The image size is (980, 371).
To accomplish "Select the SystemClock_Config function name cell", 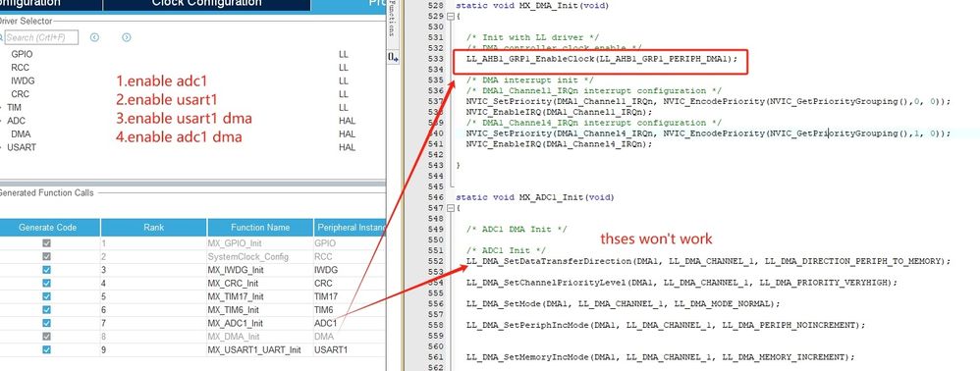I will (x=260, y=257).
